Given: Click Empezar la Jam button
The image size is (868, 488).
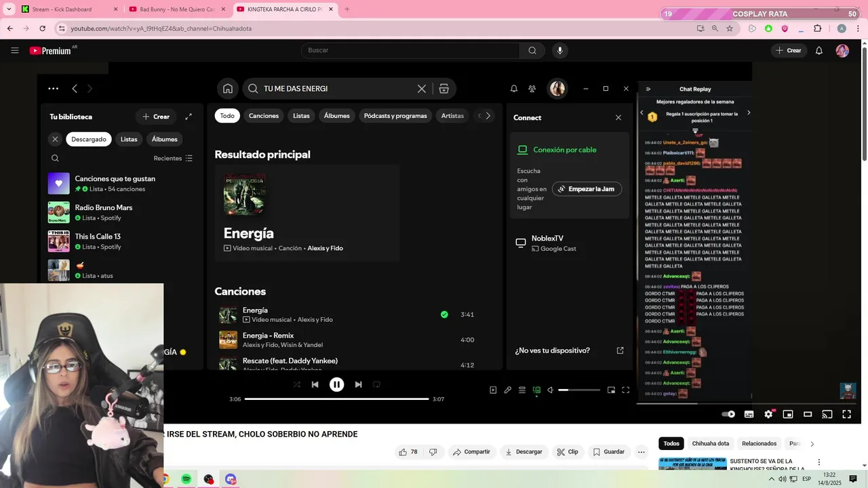Looking at the screenshot, I should point(587,189).
